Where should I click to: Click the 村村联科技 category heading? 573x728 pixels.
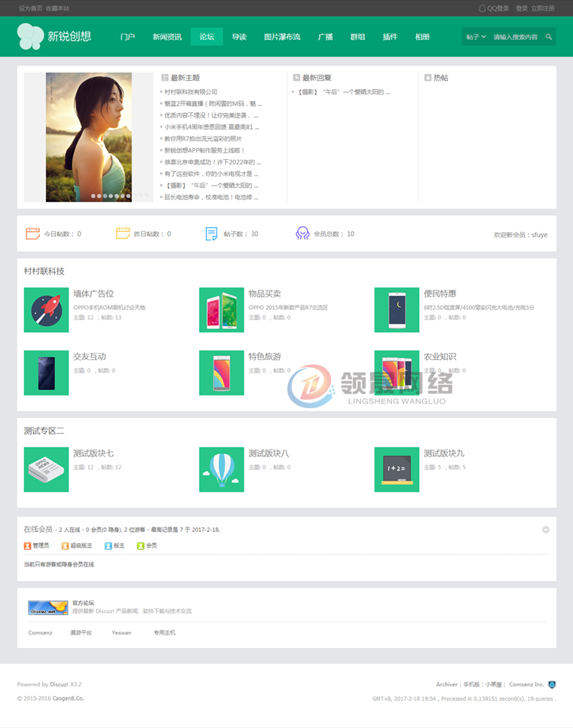click(x=44, y=271)
